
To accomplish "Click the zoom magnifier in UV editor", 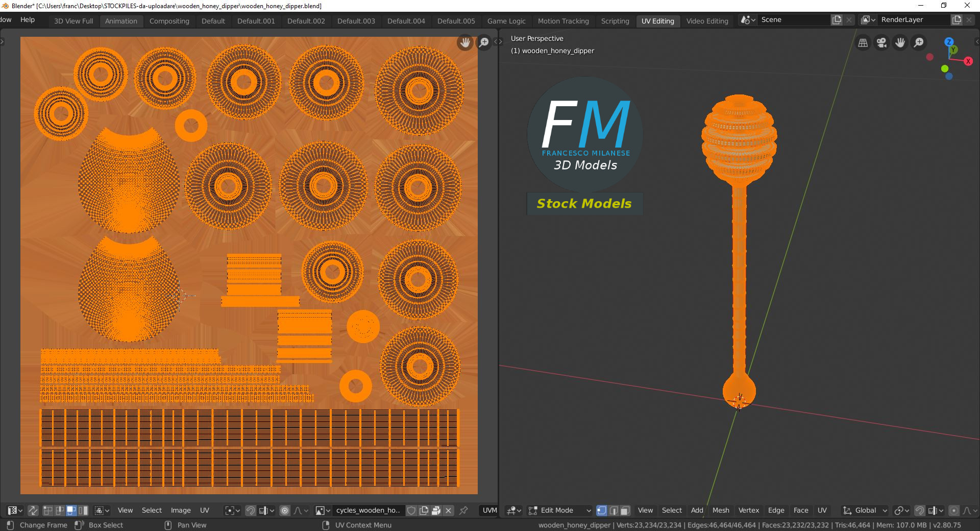I will tap(484, 42).
